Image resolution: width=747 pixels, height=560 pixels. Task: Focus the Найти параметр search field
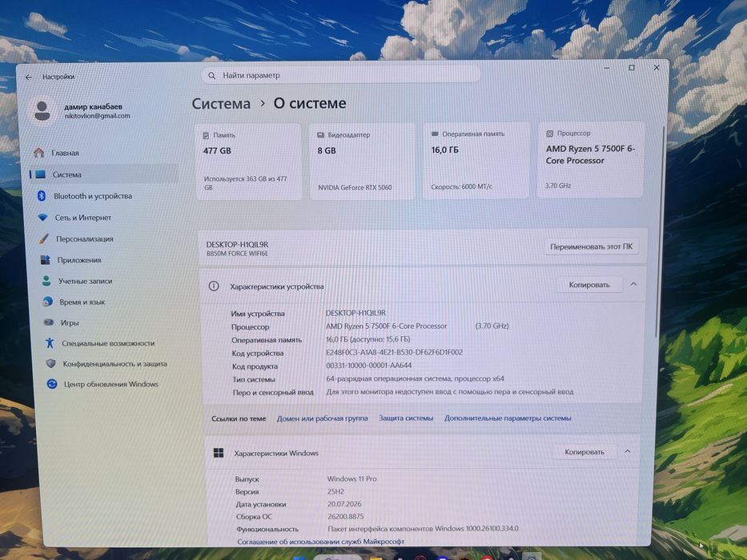tap(340, 74)
